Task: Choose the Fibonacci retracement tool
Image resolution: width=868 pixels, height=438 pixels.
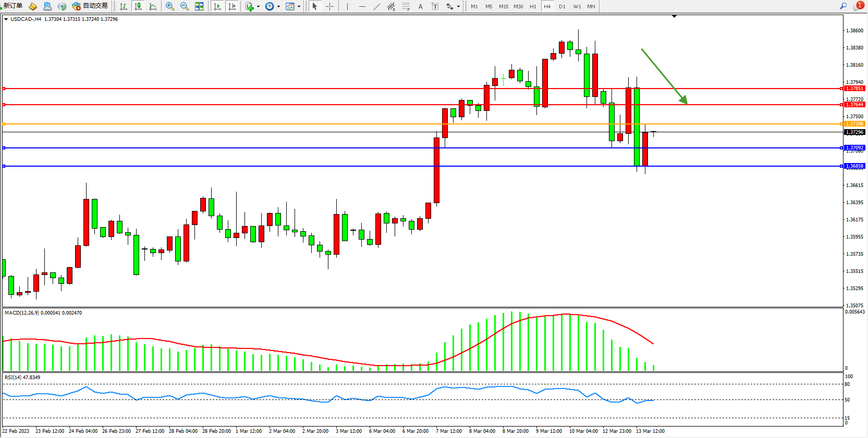Action: click(x=406, y=6)
